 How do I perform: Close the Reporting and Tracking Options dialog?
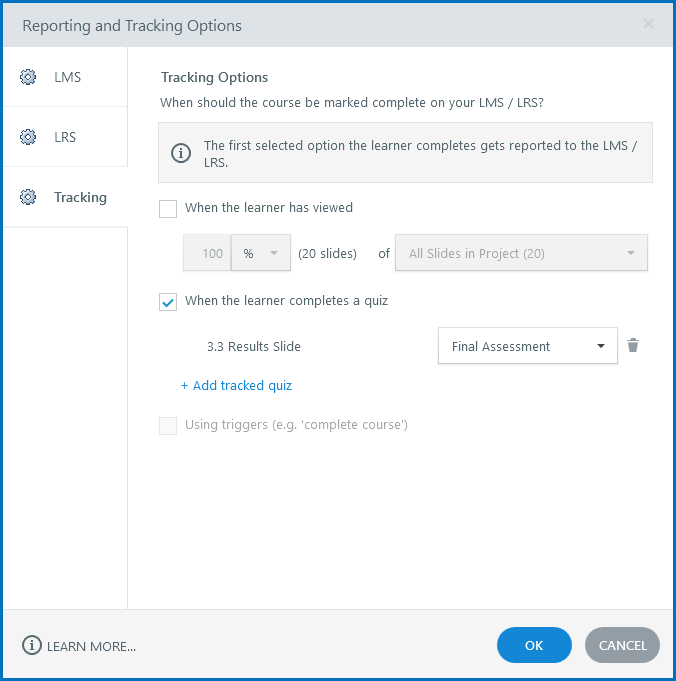coord(648,24)
